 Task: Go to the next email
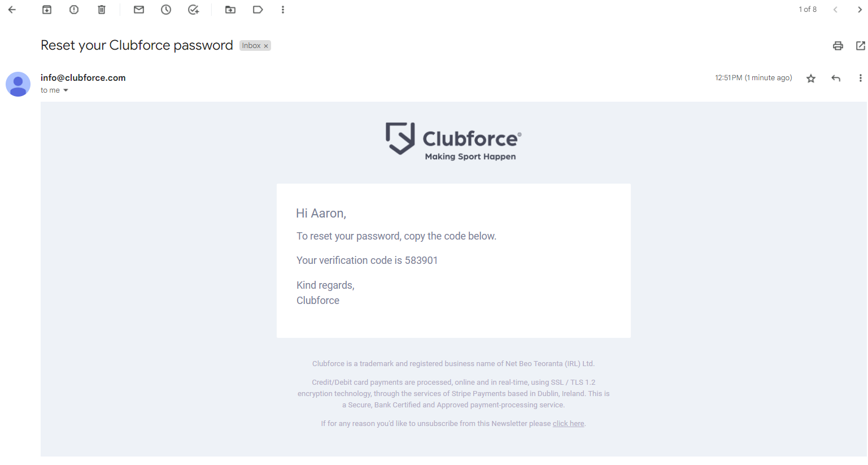click(x=860, y=10)
